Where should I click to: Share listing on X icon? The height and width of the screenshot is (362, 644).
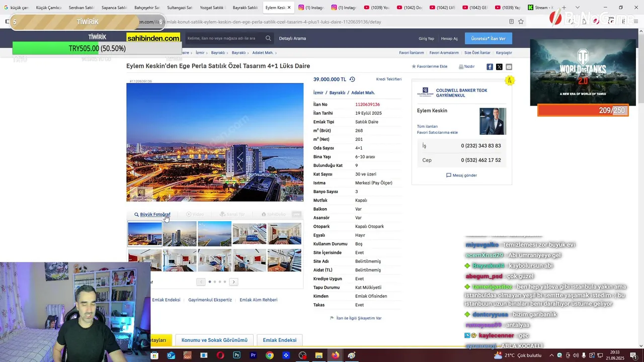tap(499, 67)
